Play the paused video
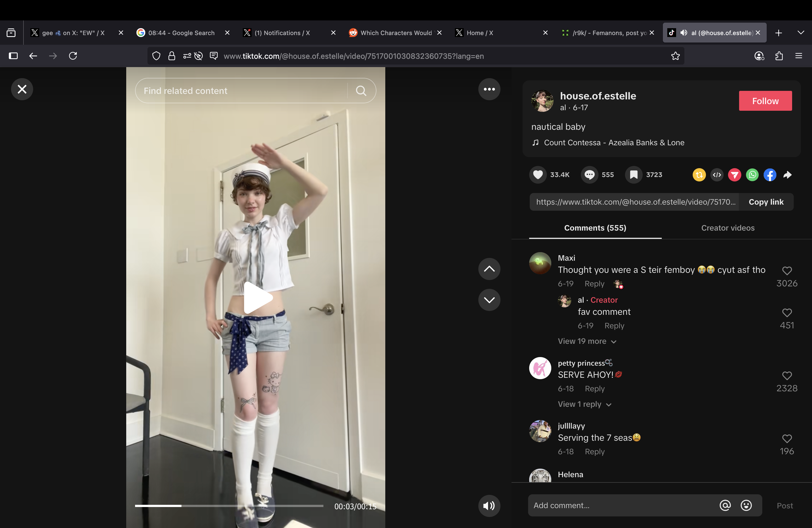 pyautogui.click(x=258, y=297)
